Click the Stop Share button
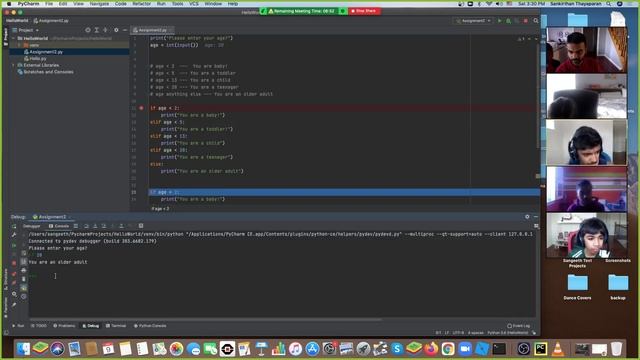 click(x=364, y=11)
